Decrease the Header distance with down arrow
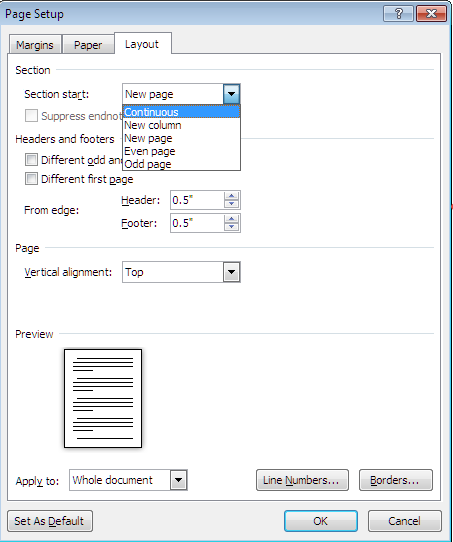The image size is (453, 542). (x=231, y=204)
